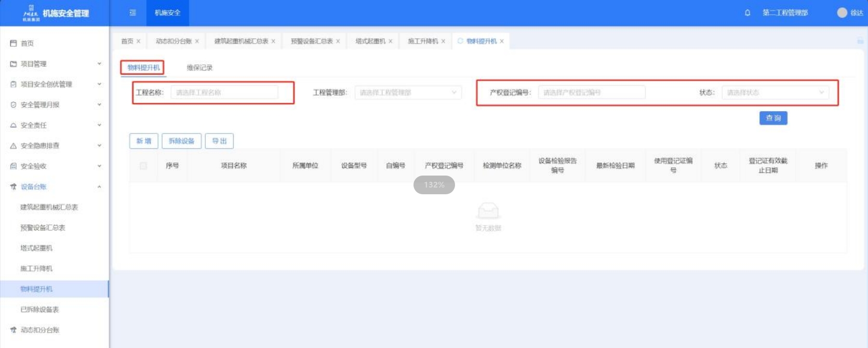
Task: Close the 施工升降机 tab
Action: click(x=443, y=41)
